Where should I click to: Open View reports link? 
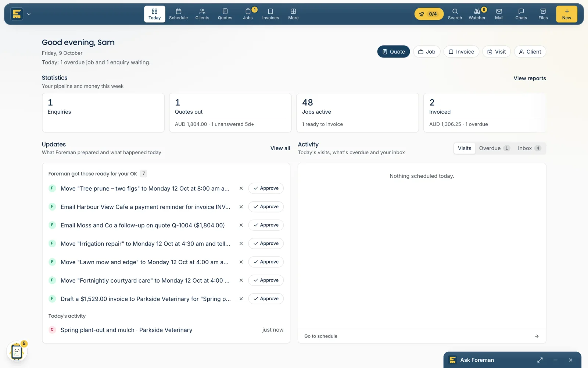pyautogui.click(x=530, y=78)
